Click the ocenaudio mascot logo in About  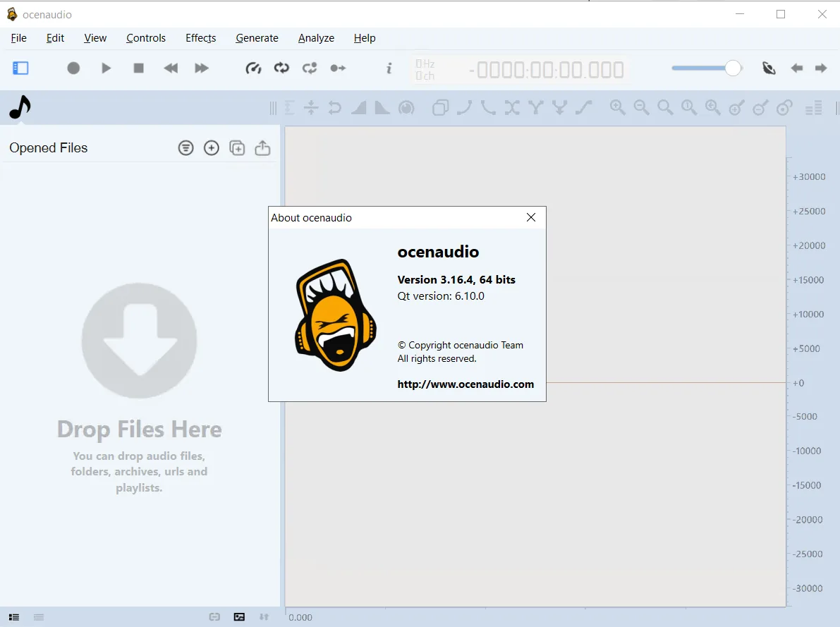[x=336, y=315]
